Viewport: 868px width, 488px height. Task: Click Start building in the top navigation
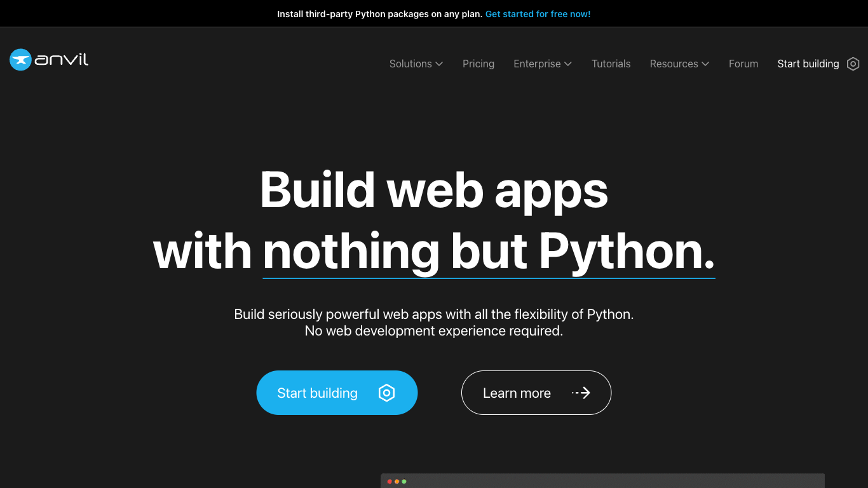click(808, 64)
